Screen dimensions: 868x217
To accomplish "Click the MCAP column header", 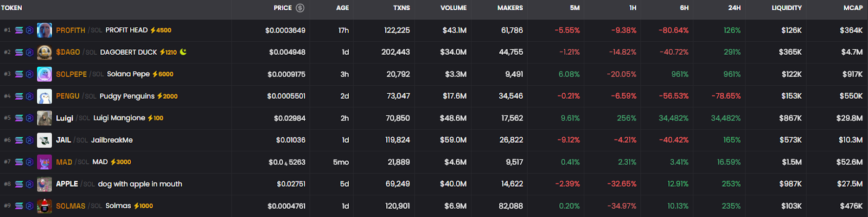I will tap(853, 8).
